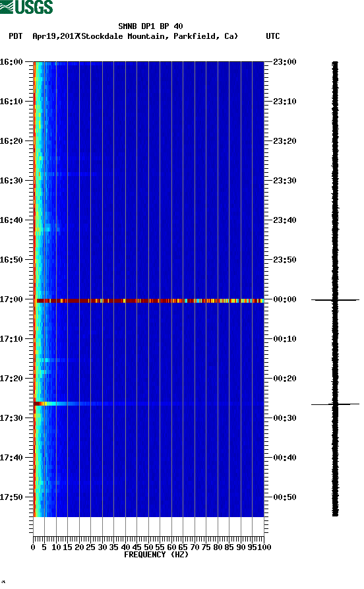Click the 23:40 UTC time label
Image resolution: width=364 pixels, height=589 pixels.
click(x=285, y=220)
